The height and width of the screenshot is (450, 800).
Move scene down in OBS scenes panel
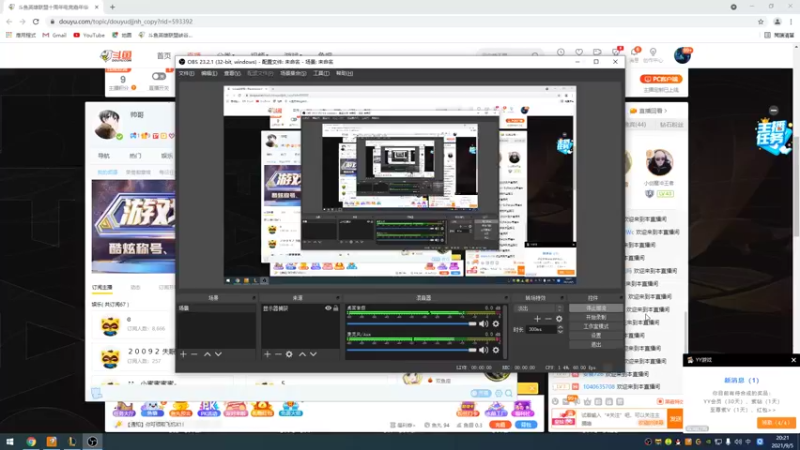coord(218,354)
